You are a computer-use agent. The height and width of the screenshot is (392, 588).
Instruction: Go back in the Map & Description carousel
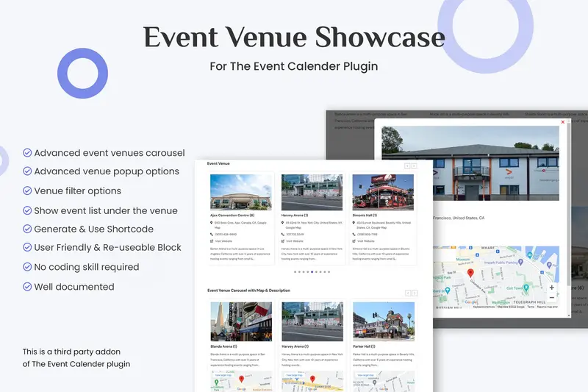coord(408,293)
